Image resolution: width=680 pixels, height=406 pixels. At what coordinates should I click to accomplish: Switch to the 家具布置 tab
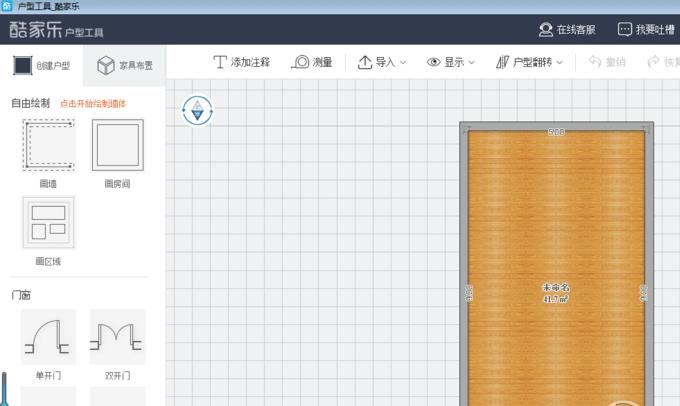point(124,65)
